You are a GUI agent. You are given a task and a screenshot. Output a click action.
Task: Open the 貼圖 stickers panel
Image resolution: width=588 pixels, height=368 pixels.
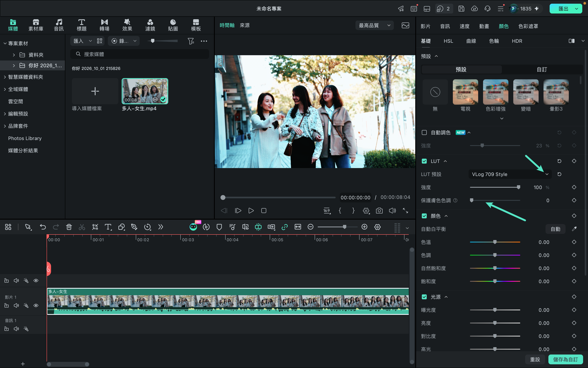click(x=173, y=25)
